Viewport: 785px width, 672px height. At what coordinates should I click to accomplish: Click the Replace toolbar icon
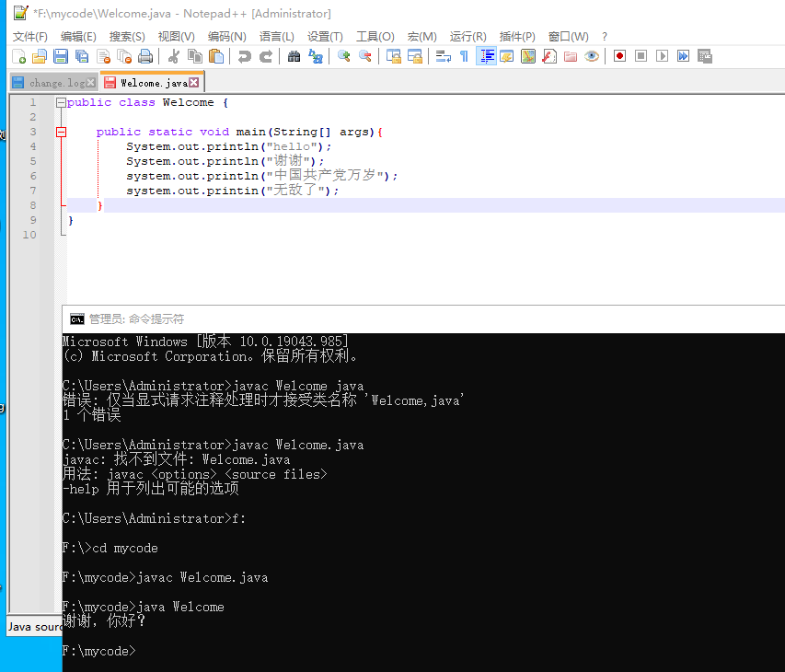[316, 56]
